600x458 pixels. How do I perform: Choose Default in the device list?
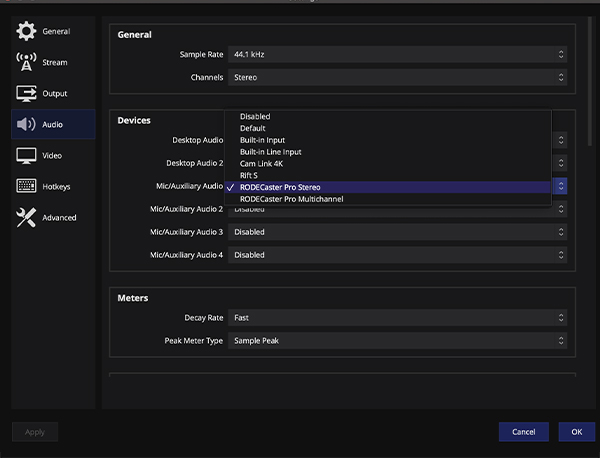(388, 128)
